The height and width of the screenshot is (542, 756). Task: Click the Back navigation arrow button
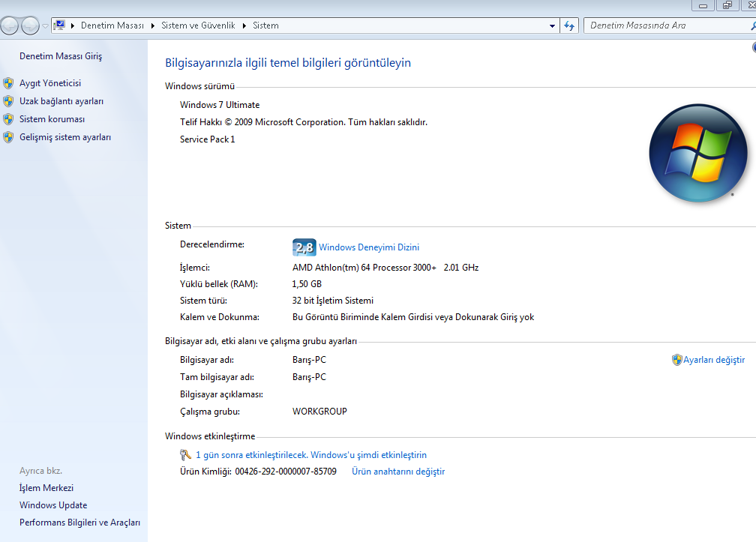click(x=10, y=25)
